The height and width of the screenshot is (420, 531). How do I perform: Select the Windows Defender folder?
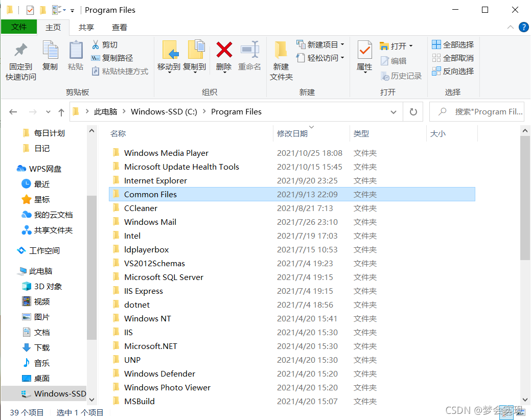[292, 374]
